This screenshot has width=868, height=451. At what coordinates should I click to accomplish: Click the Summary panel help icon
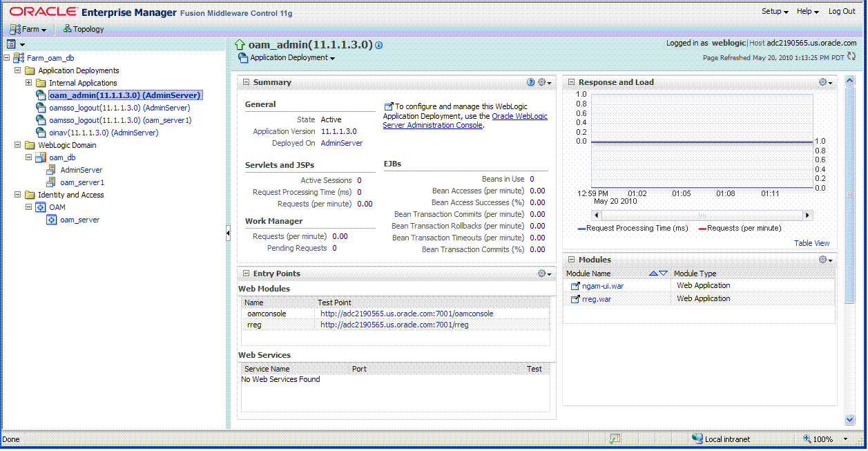tap(531, 82)
